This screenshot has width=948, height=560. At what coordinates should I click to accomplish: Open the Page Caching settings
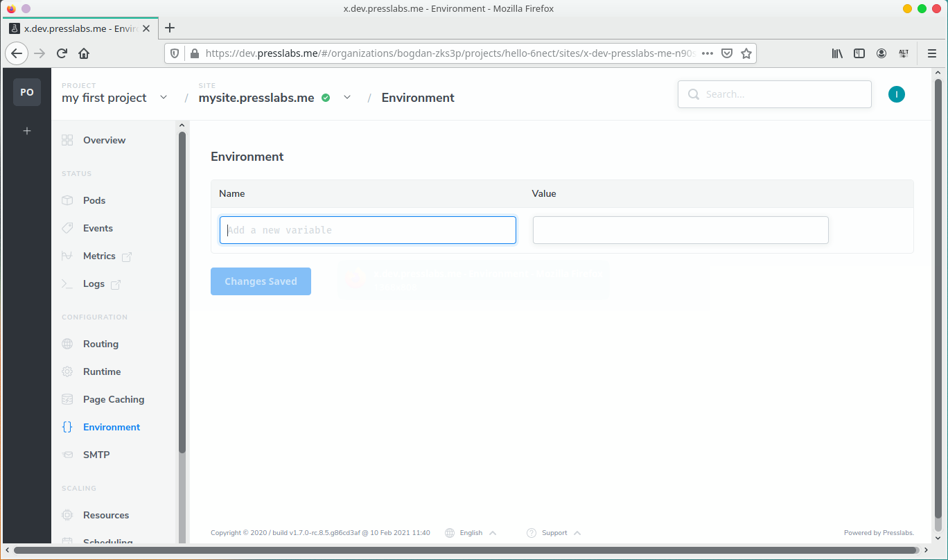tap(114, 399)
